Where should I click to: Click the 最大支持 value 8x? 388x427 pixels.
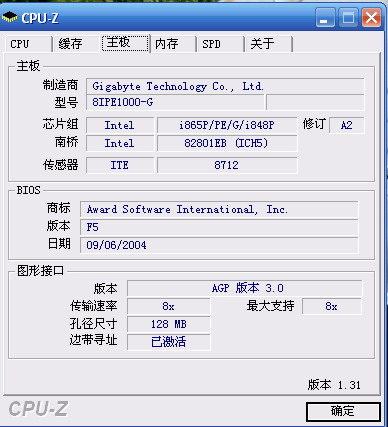click(332, 306)
